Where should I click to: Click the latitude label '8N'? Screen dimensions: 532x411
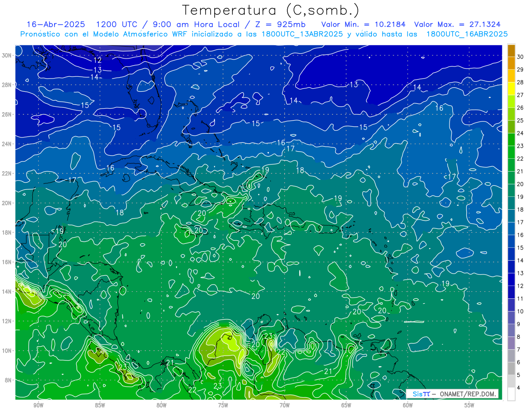(8, 380)
